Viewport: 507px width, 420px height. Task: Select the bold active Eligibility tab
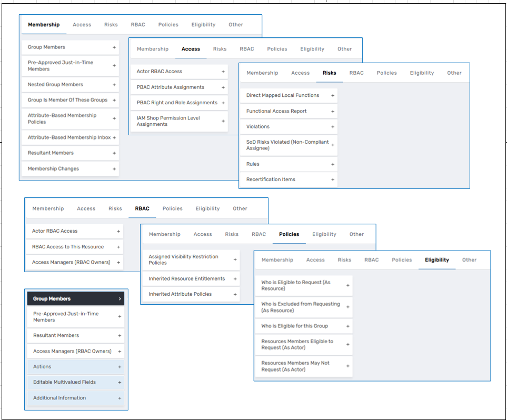(437, 260)
